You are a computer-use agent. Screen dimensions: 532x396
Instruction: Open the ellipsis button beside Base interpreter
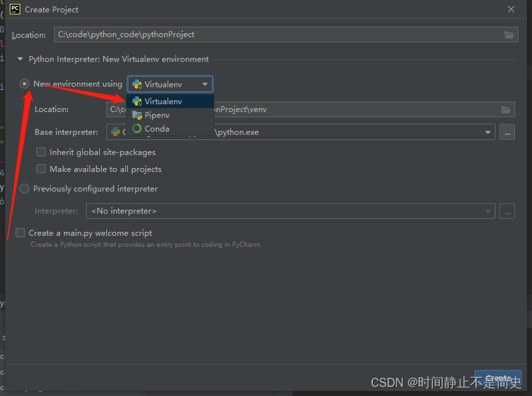507,132
